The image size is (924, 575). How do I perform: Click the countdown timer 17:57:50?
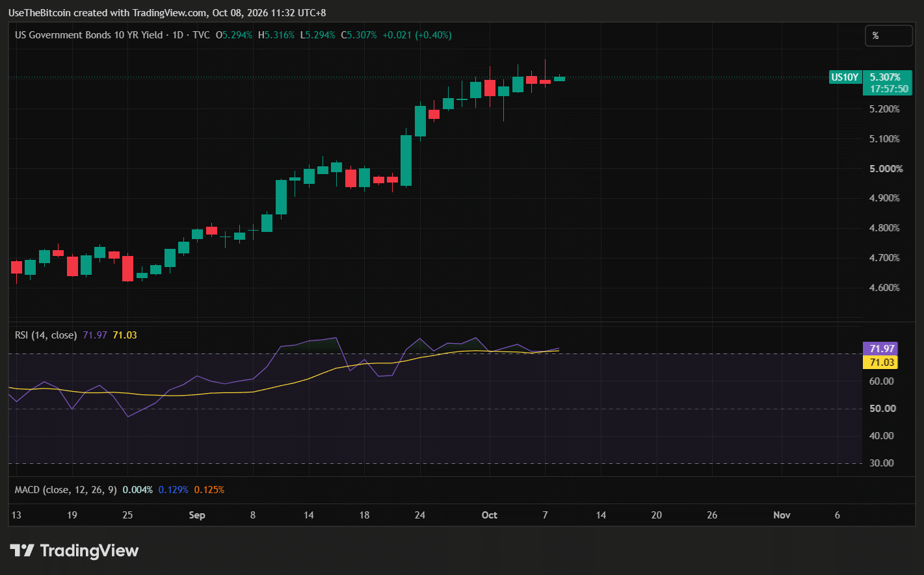coord(889,89)
